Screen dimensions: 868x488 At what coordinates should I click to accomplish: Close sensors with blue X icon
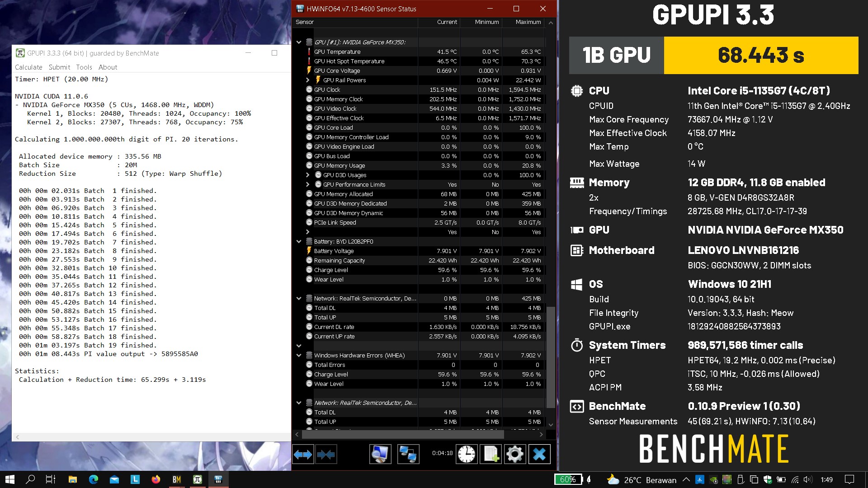539,454
